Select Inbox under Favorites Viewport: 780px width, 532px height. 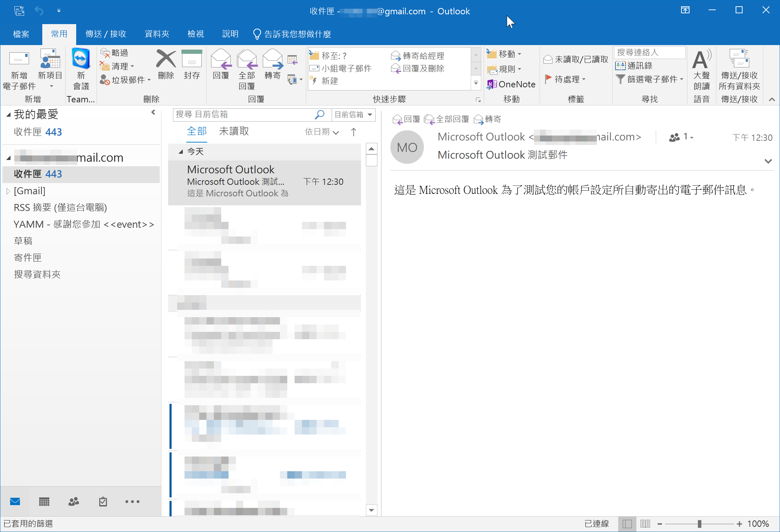coord(38,132)
